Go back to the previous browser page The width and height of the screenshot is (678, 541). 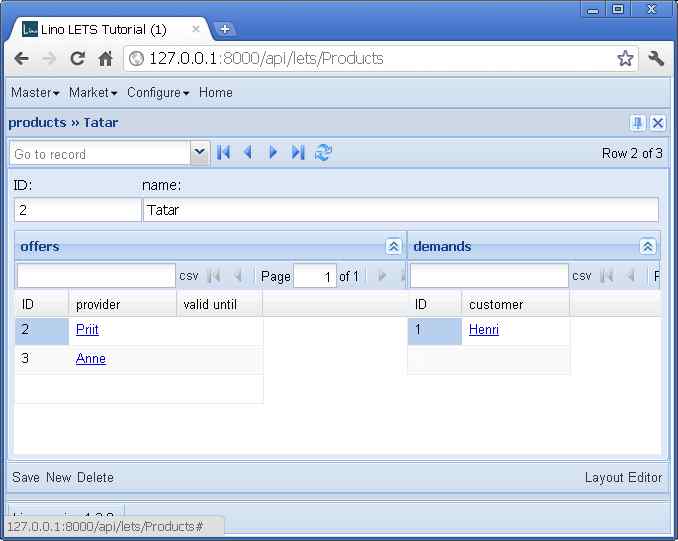pos(22,58)
